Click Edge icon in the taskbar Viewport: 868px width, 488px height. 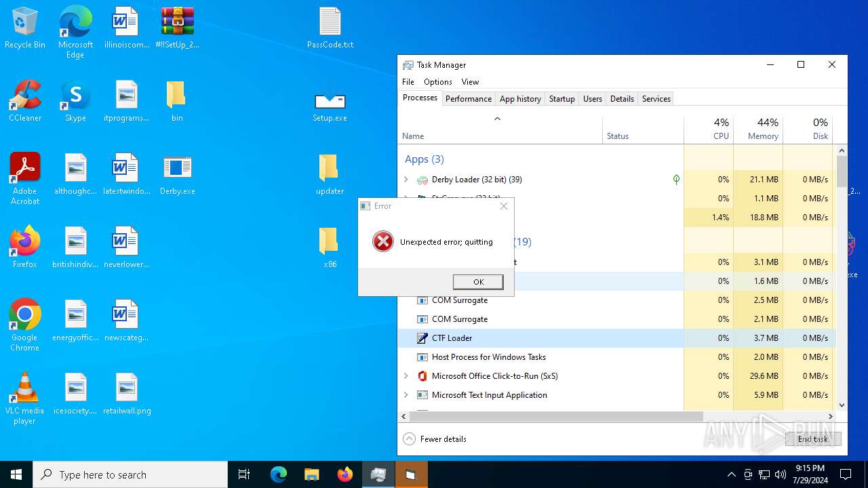tap(279, 474)
